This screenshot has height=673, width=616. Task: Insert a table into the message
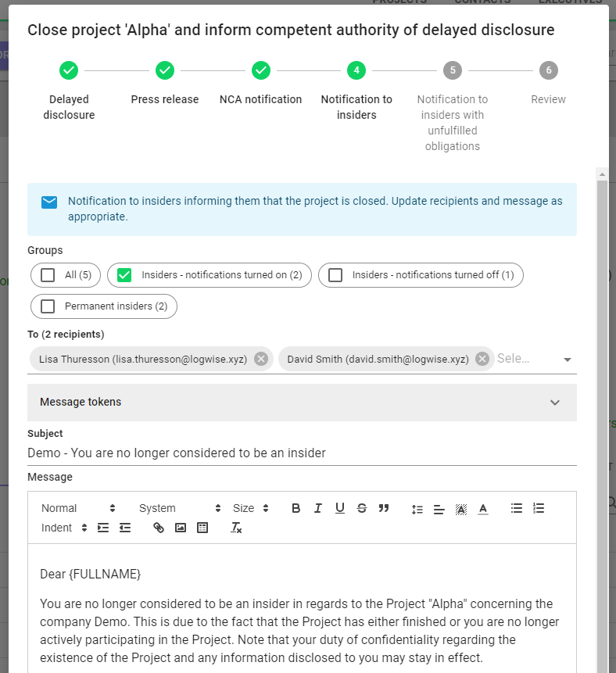coord(202,528)
